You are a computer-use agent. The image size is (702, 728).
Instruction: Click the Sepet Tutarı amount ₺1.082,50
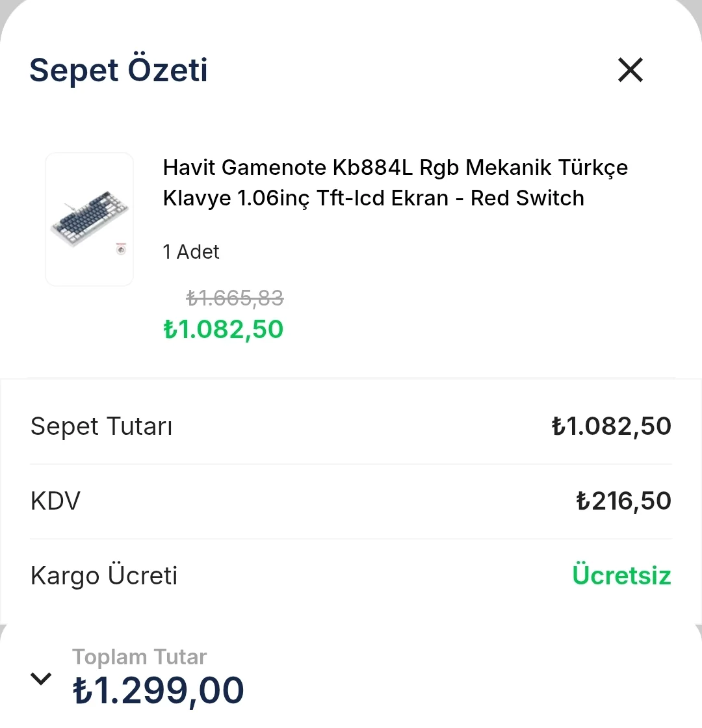pyautogui.click(x=611, y=427)
